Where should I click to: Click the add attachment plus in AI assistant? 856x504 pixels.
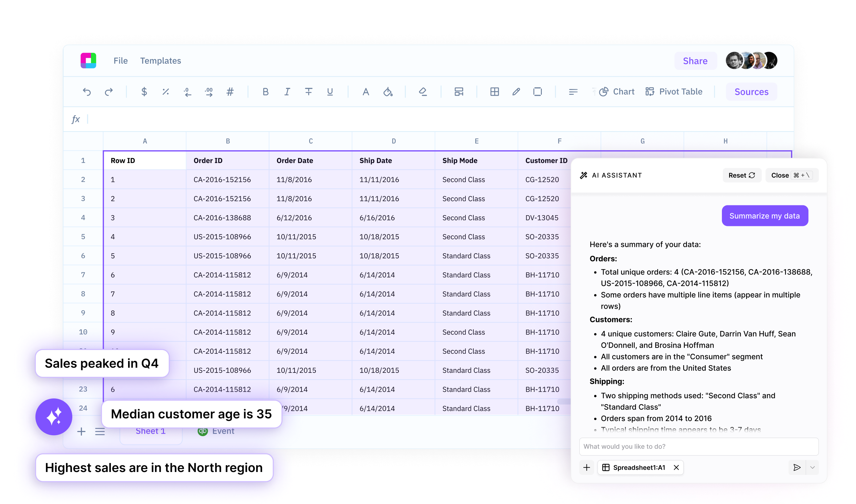click(x=587, y=468)
